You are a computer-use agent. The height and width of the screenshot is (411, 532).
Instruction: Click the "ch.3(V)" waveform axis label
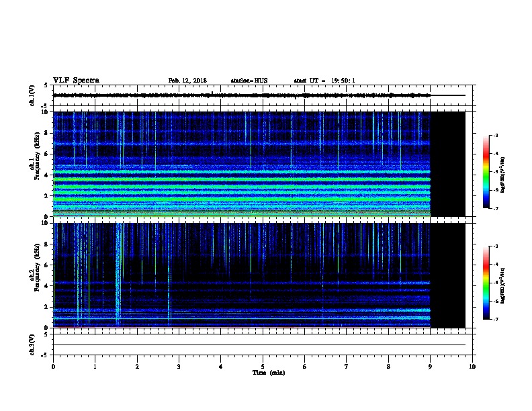point(32,345)
